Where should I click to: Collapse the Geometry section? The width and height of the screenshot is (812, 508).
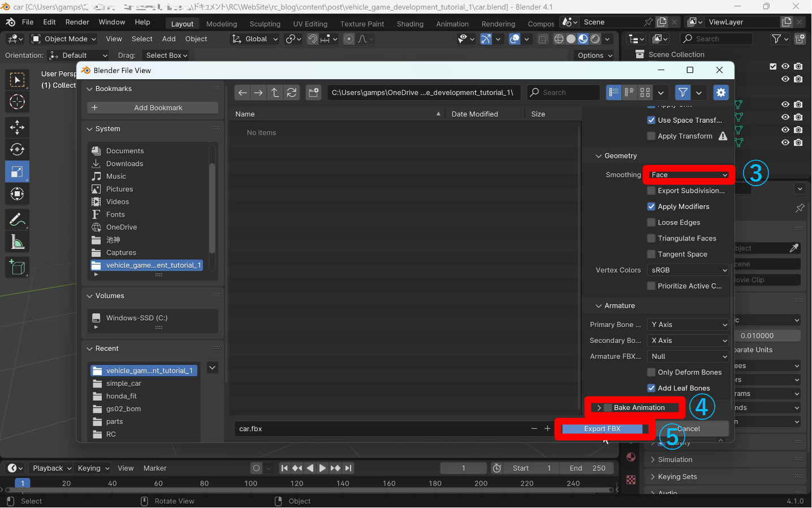point(598,156)
